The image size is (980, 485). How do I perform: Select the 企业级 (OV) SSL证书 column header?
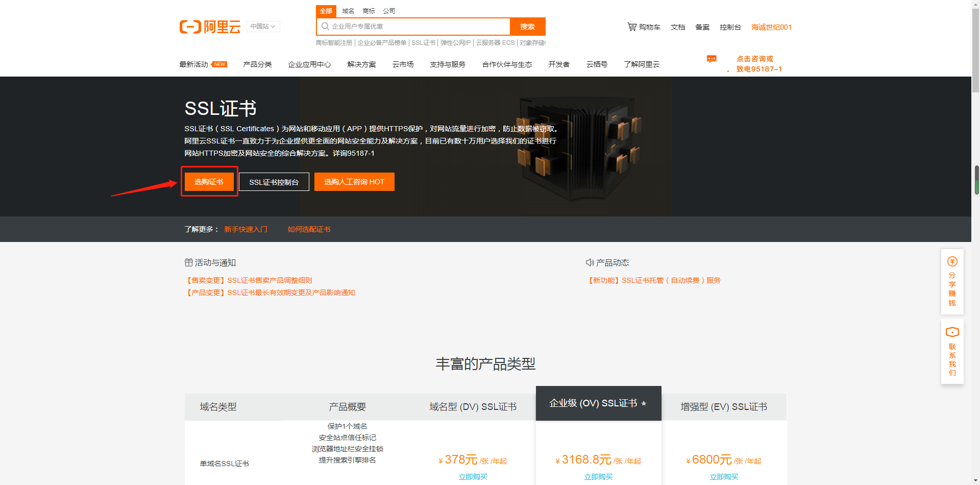click(599, 403)
